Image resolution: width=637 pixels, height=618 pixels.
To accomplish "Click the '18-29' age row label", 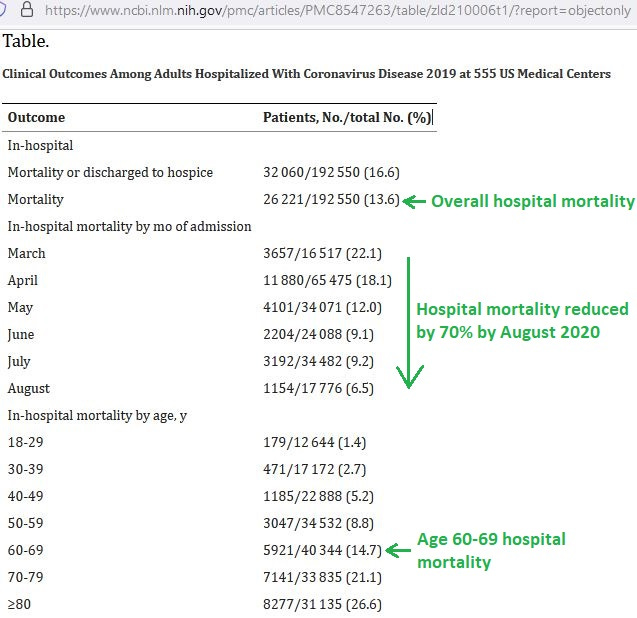I will click(25, 442).
